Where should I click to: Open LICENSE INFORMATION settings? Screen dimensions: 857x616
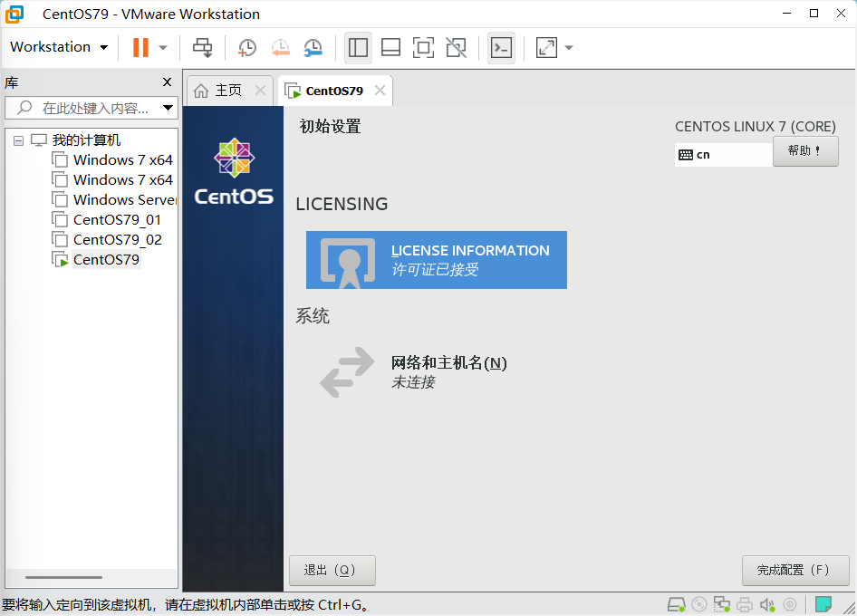437,260
